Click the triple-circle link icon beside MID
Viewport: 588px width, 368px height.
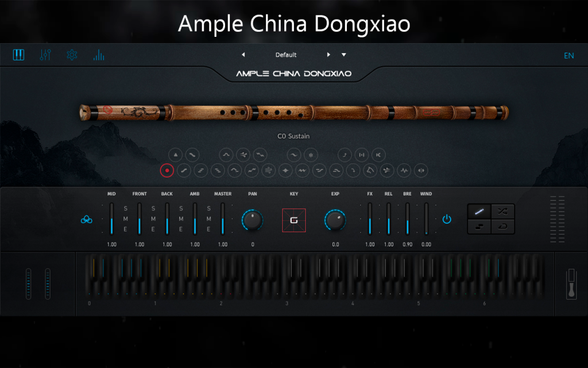[87, 219]
